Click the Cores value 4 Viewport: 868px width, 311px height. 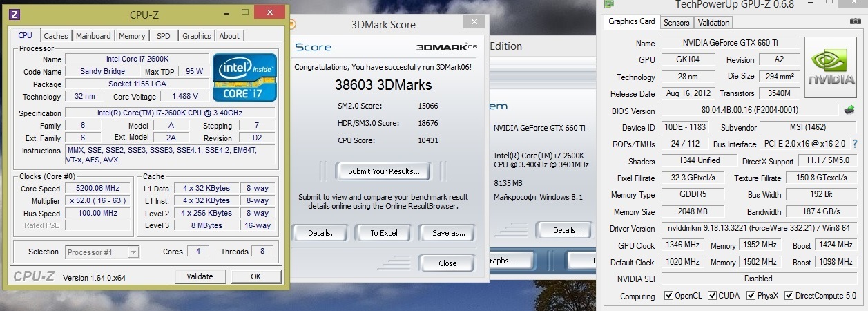199,252
